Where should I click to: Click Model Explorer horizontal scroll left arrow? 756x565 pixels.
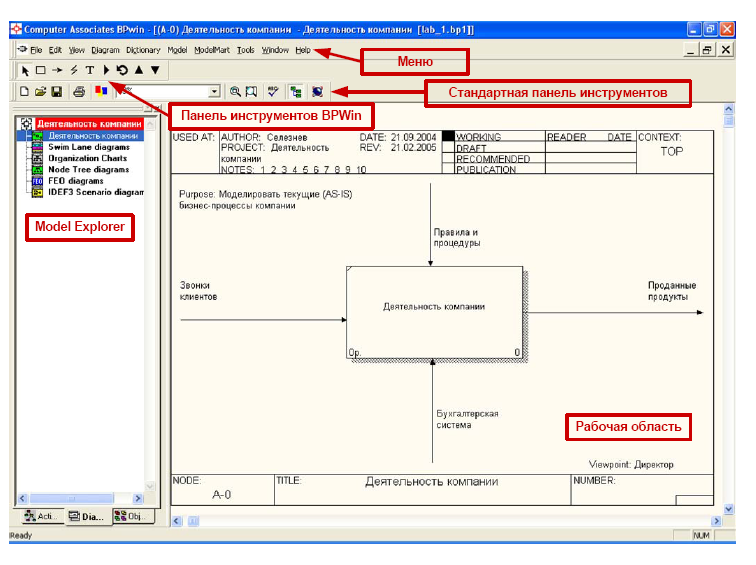point(23,498)
